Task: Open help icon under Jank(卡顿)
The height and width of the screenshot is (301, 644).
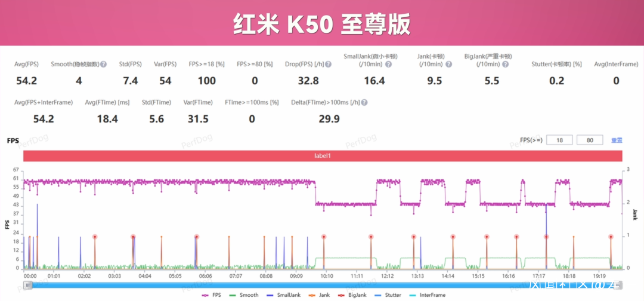Action: click(449, 64)
